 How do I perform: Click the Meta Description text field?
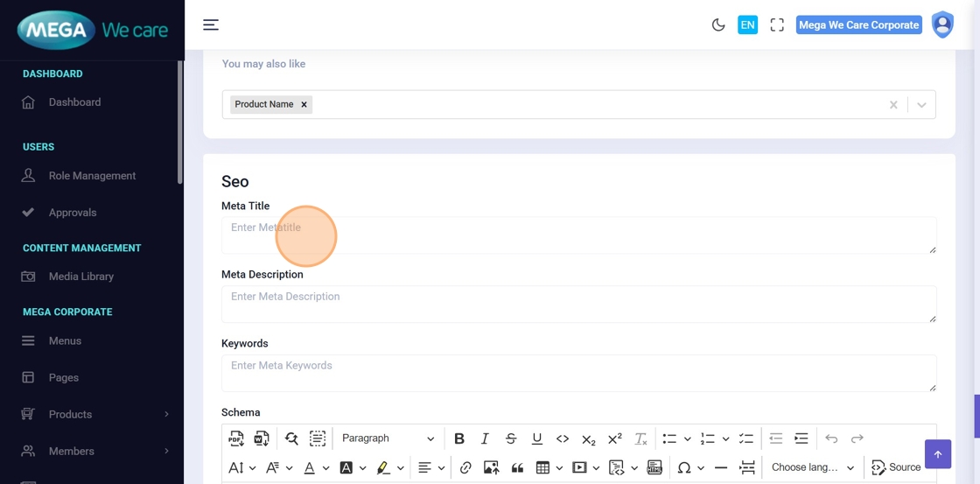(578, 304)
